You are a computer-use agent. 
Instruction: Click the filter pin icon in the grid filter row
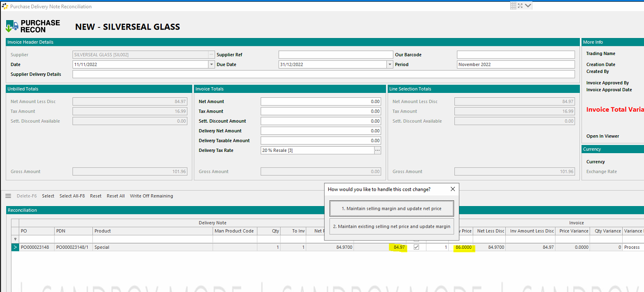[15, 238]
